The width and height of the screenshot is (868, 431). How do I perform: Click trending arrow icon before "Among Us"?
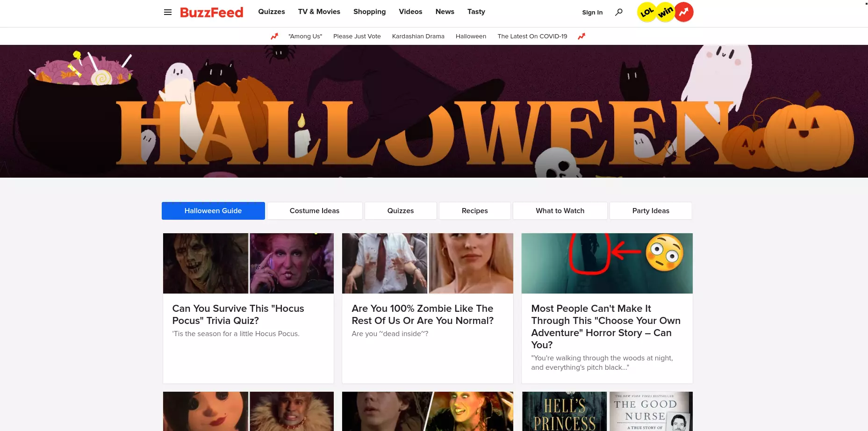pos(274,36)
